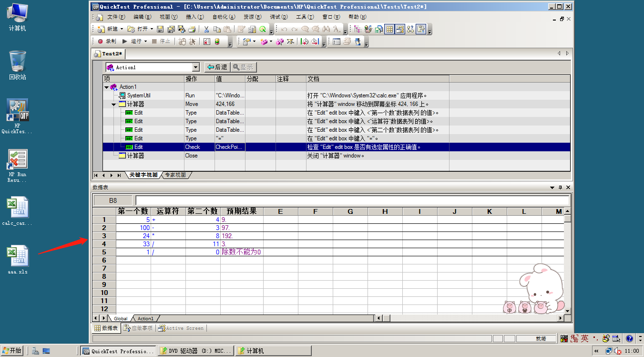Click the CheckPoi... value cell

230,147
